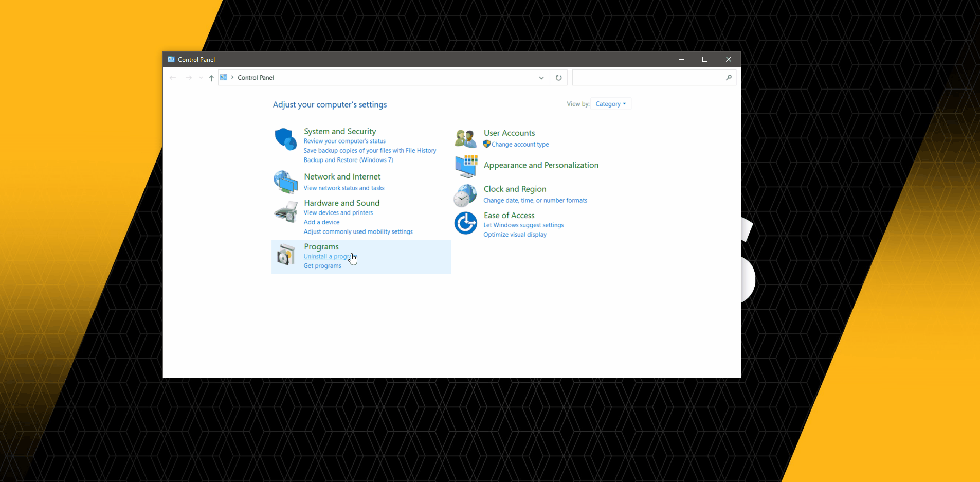Open Appearance and Personalization category

tap(541, 165)
